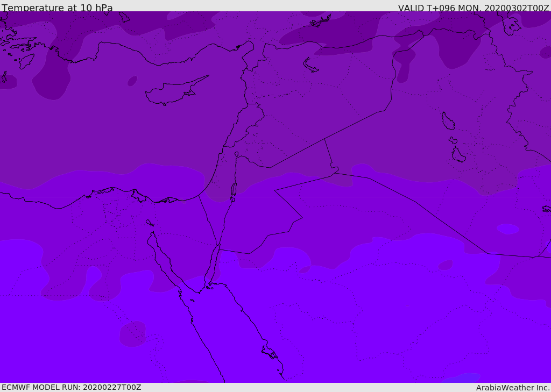Viewport: 551px width, 392px height.
Task: Click the VALID T+096 timestamp label
Action: pyautogui.click(x=473, y=8)
